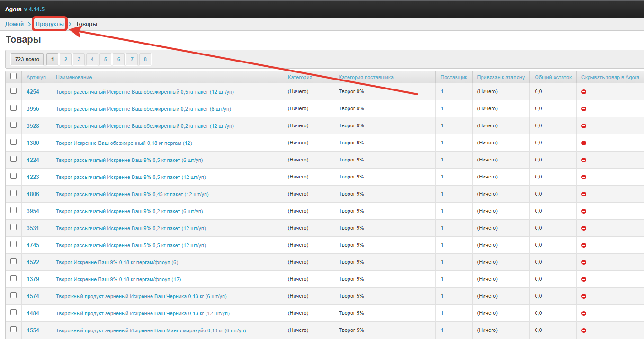Sort by Общий остаток column header
This screenshot has width=644, height=339.
coord(553,77)
